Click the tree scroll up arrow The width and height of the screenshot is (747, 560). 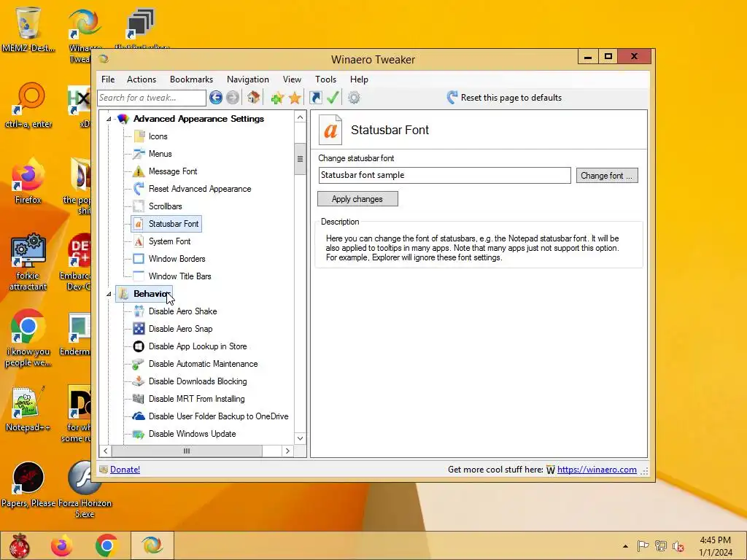[300, 117]
